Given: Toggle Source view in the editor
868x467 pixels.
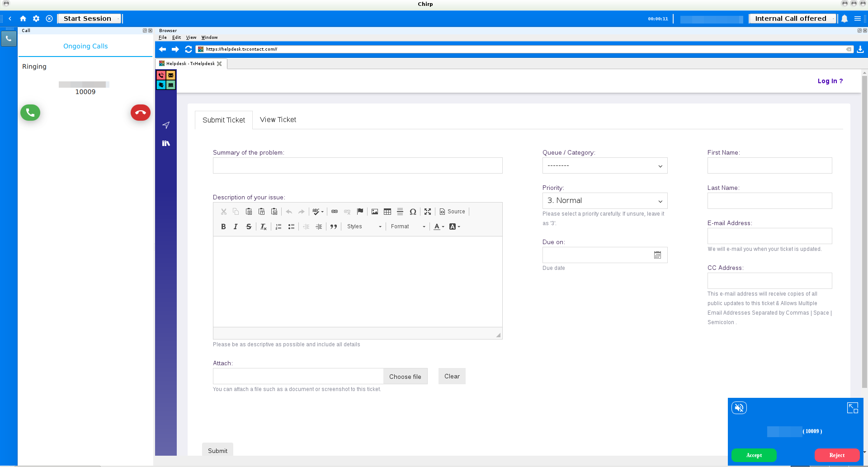Looking at the screenshot, I should tap(452, 212).
